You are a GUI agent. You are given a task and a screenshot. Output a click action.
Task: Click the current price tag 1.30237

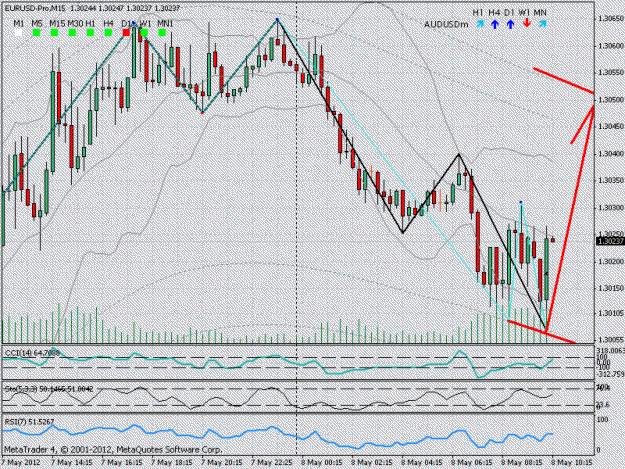(x=609, y=241)
